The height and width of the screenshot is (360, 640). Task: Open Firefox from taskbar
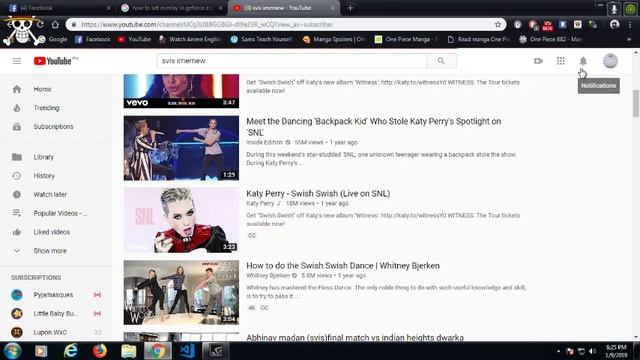(100, 351)
